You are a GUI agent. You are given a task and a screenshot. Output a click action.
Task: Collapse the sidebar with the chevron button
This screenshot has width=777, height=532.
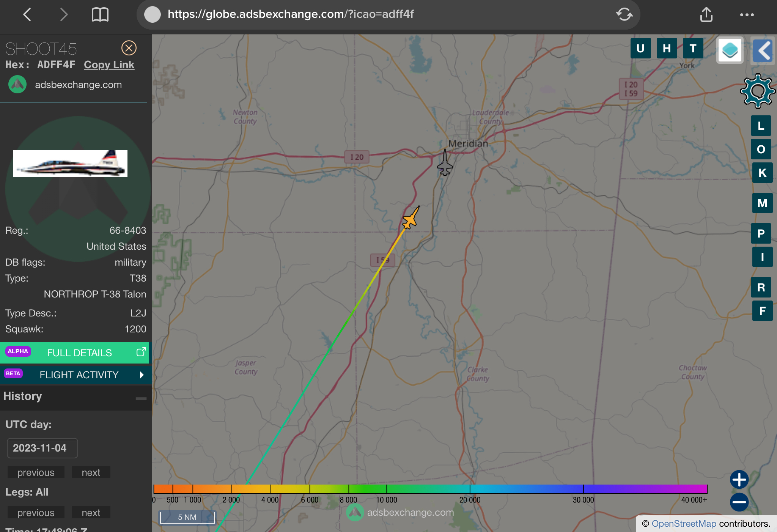click(763, 50)
